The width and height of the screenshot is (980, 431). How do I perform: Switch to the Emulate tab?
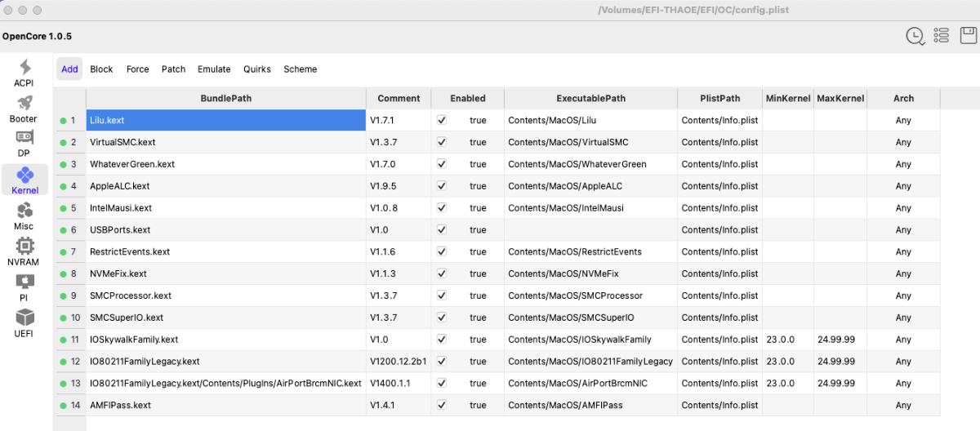(214, 69)
